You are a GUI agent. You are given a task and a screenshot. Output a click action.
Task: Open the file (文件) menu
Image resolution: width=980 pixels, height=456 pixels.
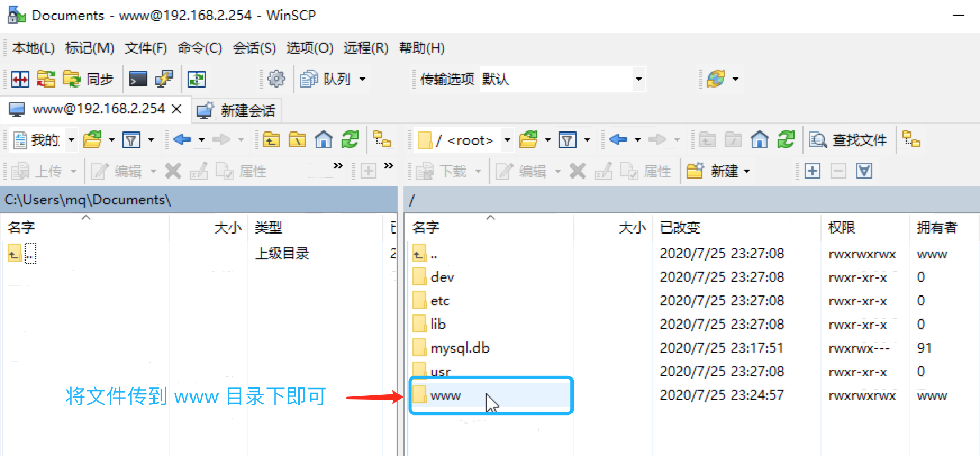[146, 48]
